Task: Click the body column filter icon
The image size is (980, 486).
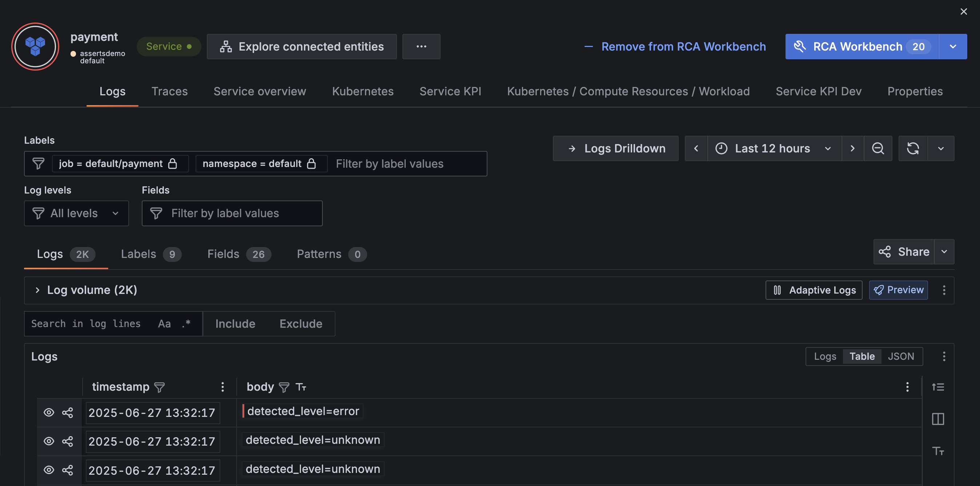Action: (x=284, y=387)
